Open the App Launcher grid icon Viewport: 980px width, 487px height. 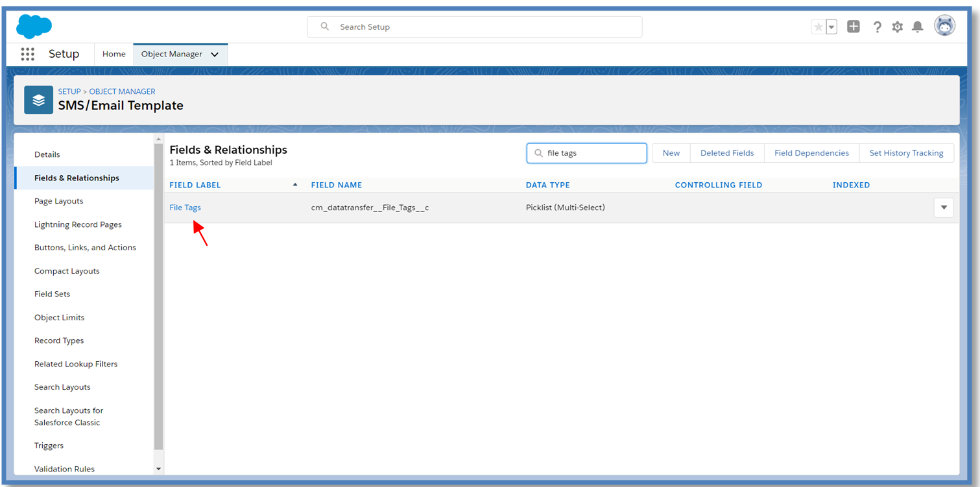[27, 54]
